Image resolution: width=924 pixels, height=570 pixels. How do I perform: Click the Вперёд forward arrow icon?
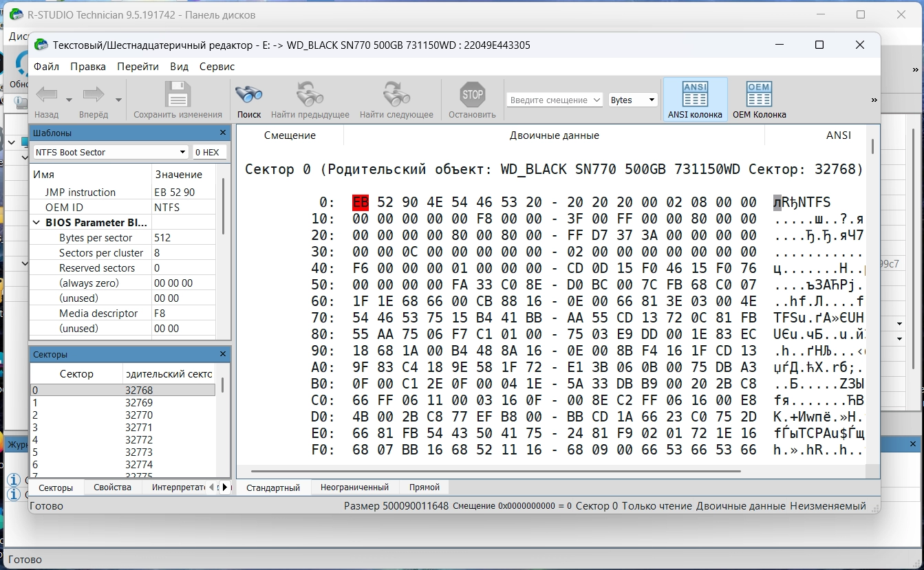[93, 94]
